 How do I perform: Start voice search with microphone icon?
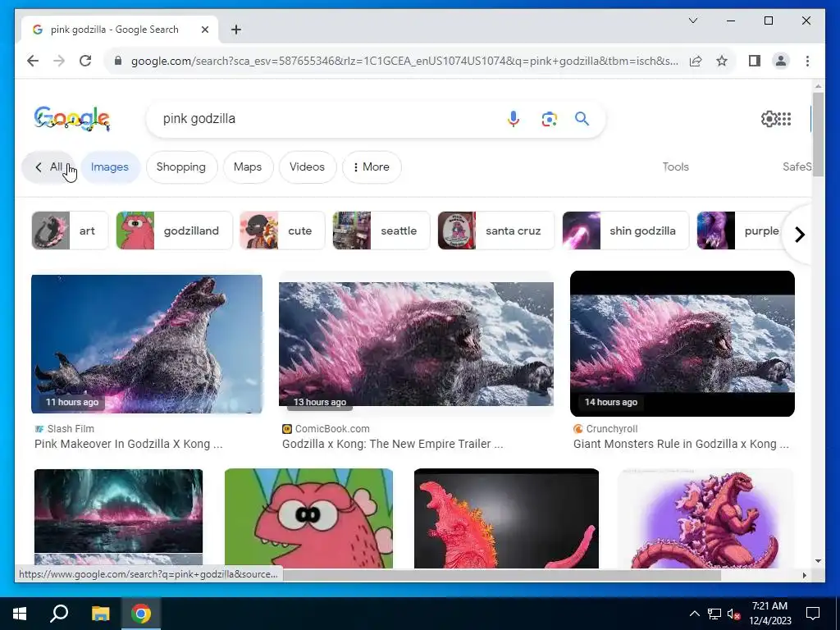click(x=514, y=118)
